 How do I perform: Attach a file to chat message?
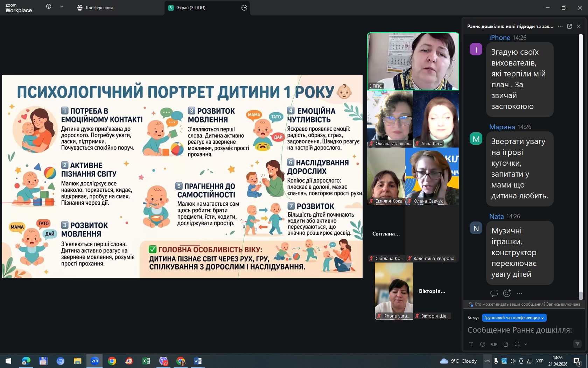[x=506, y=344]
